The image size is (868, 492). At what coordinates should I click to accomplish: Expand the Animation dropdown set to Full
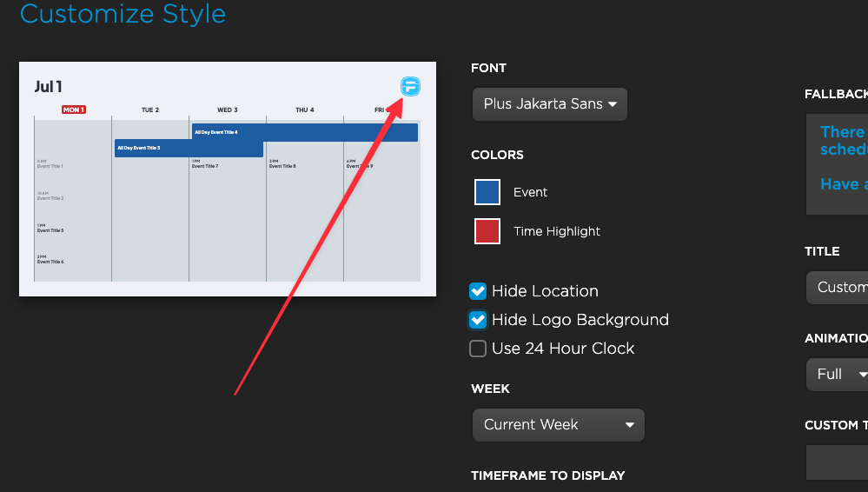(838, 374)
